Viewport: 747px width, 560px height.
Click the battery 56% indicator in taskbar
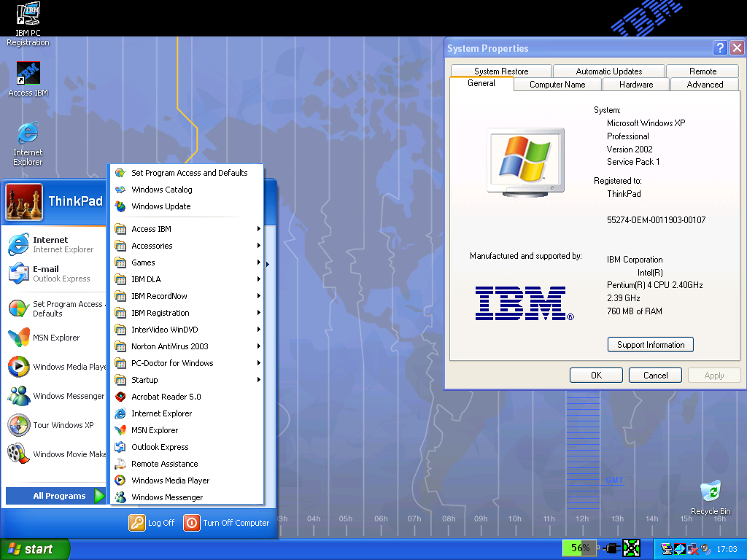580,548
